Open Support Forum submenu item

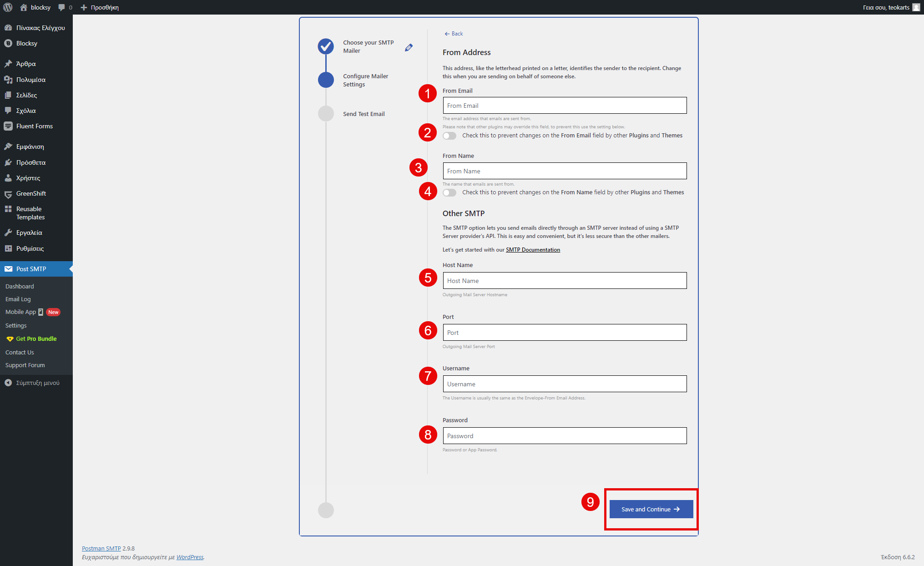point(25,365)
